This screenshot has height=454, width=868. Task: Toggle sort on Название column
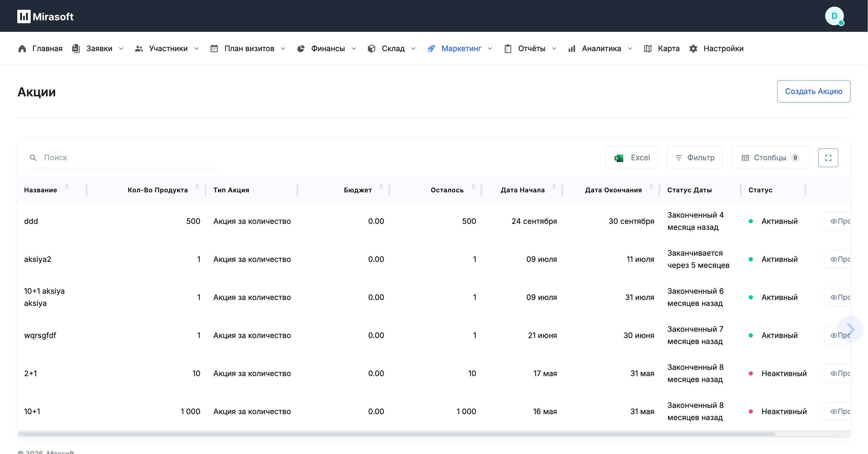(67, 187)
